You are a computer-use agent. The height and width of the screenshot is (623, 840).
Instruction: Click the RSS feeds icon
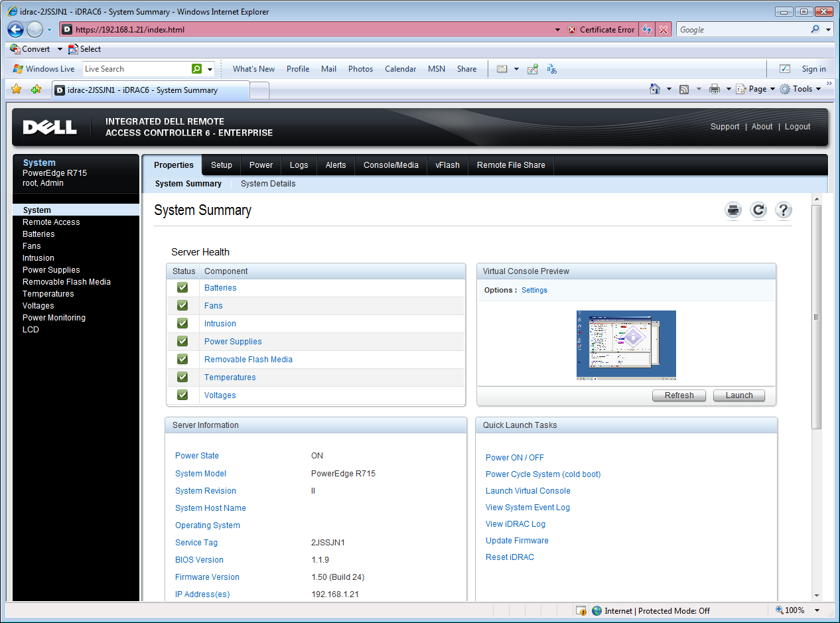(x=684, y=89)
